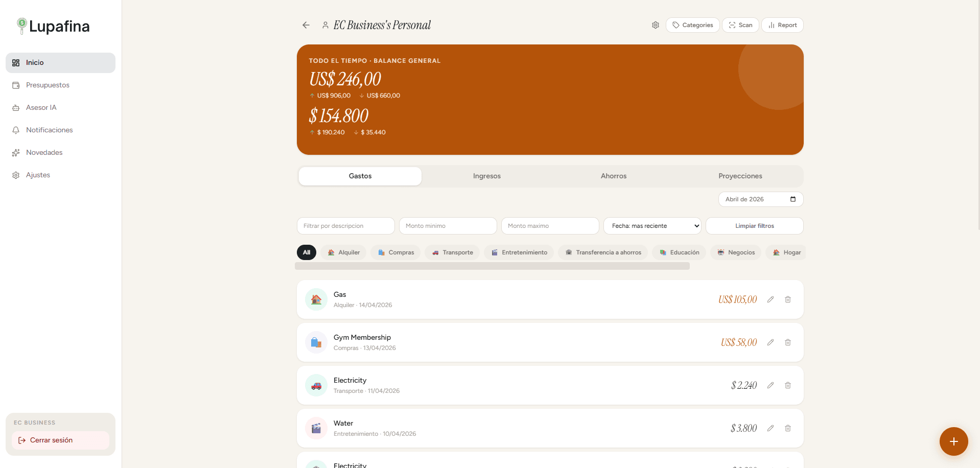The height and width of the screenshot is (468, 980).
Task: Click the US$ 906,00 income figure
Action: tap(334, 96)
